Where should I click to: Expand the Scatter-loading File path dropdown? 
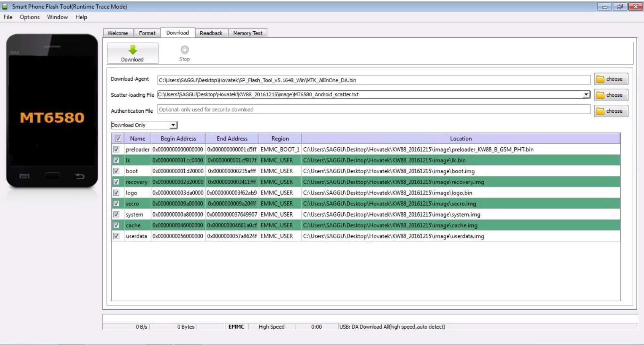click(586, 95)
